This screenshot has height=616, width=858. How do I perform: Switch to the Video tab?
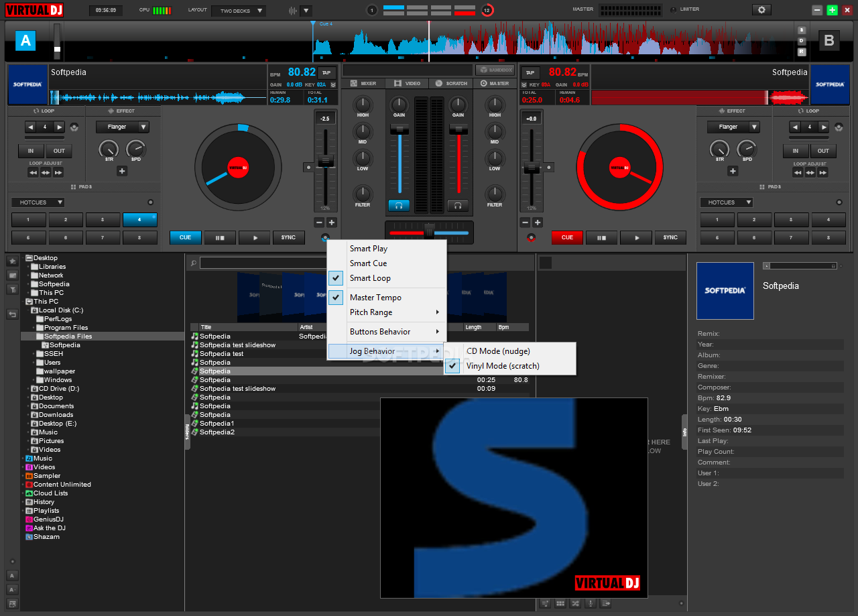pyautogui.click(x=407, y=83)
